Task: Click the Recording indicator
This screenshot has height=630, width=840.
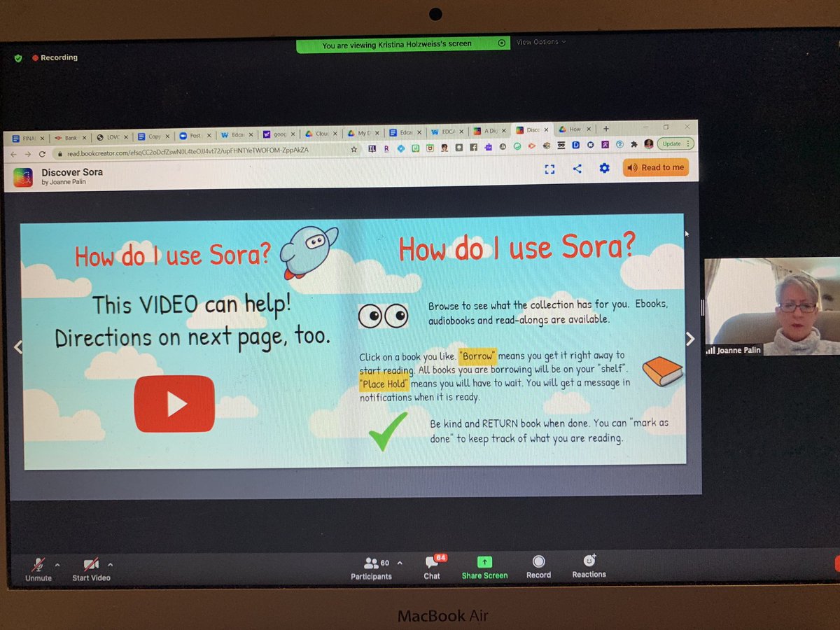Action: pyautogui.click(x=55, y=57)
